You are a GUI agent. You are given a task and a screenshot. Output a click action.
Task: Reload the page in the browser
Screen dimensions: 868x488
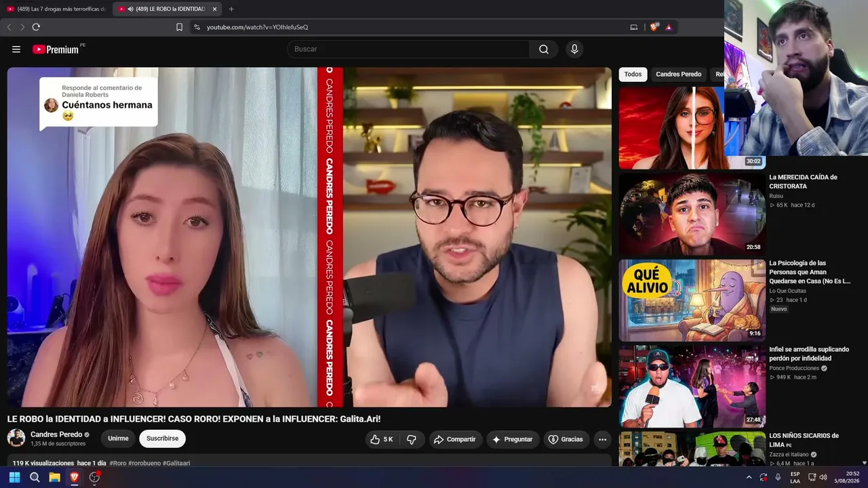[36, 27]
